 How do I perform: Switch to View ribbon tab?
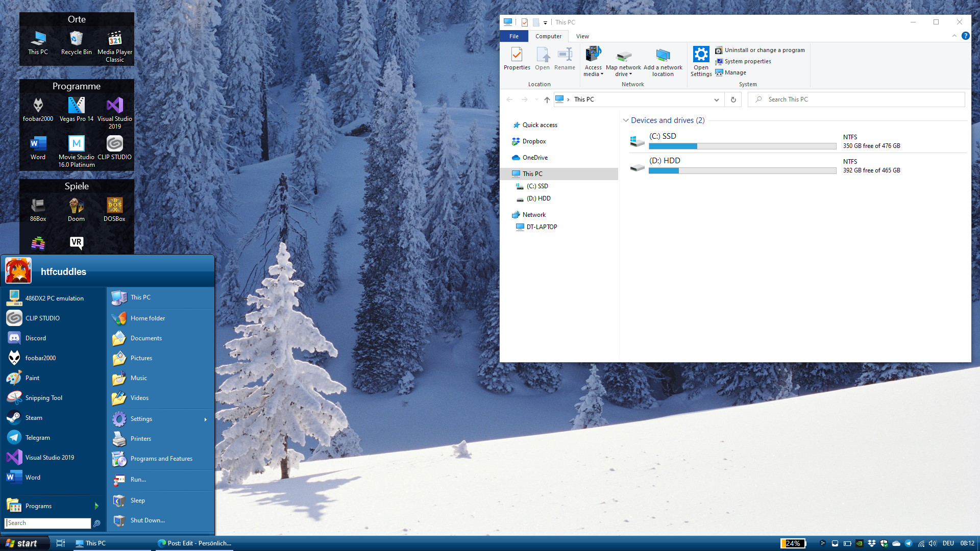coord(582,36)
